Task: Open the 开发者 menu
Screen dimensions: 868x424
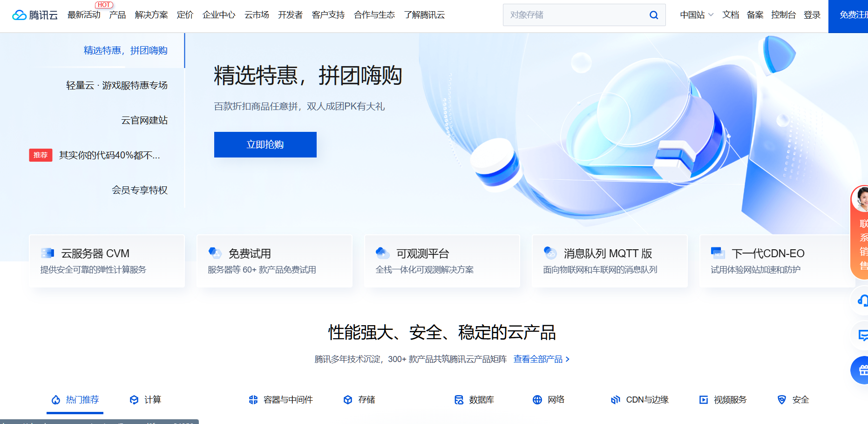Action: pos(290,15)
